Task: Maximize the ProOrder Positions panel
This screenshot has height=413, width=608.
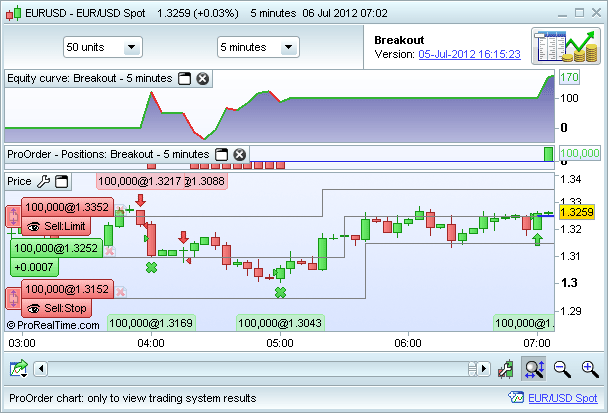Action: click(222, 154)
